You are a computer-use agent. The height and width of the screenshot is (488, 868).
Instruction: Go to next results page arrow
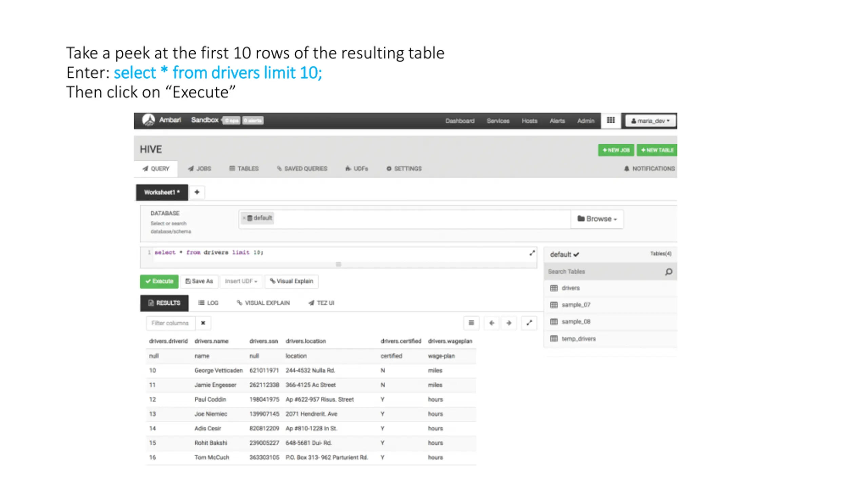(509, 323)
